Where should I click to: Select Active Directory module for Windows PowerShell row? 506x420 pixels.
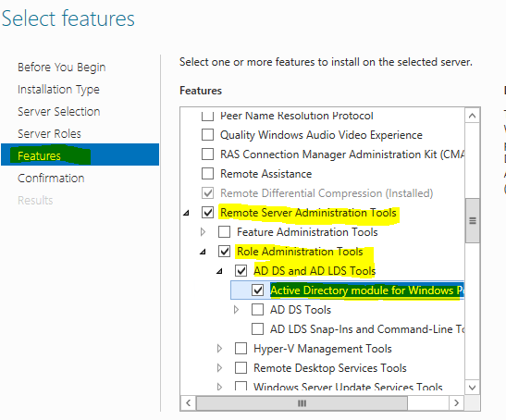click(x=347, y=290)
